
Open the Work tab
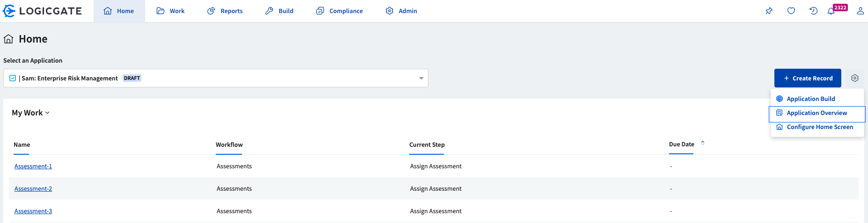point(170,11)
